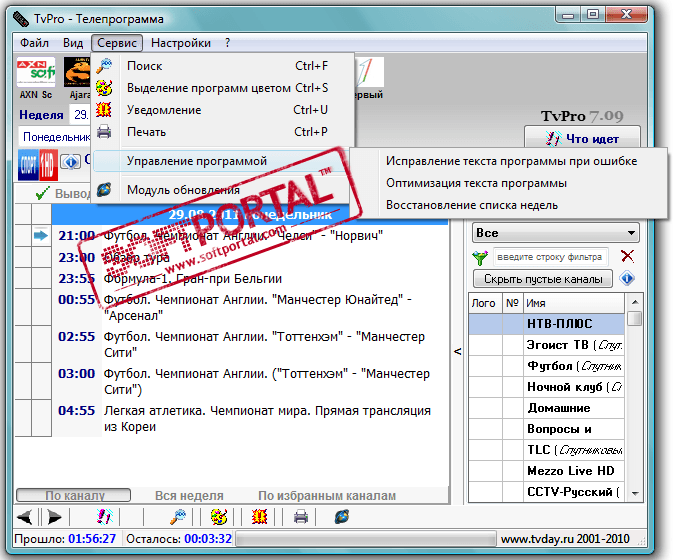Go to next with the right arrow toolbar icon
Viewport: 676px width, 560px height.
tap(54, 516)
